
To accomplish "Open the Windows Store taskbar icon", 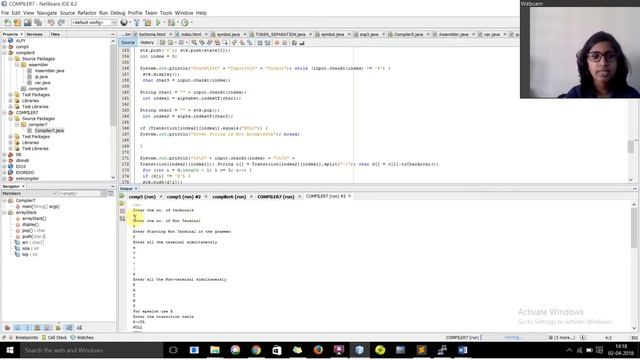I will pyautogui.click(x=277, y=350).
